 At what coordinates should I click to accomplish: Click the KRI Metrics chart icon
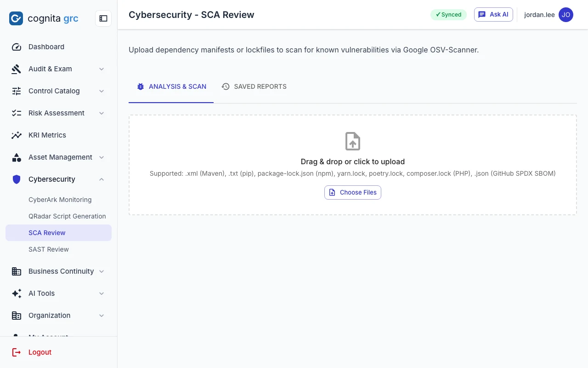(x=17, y=135)
